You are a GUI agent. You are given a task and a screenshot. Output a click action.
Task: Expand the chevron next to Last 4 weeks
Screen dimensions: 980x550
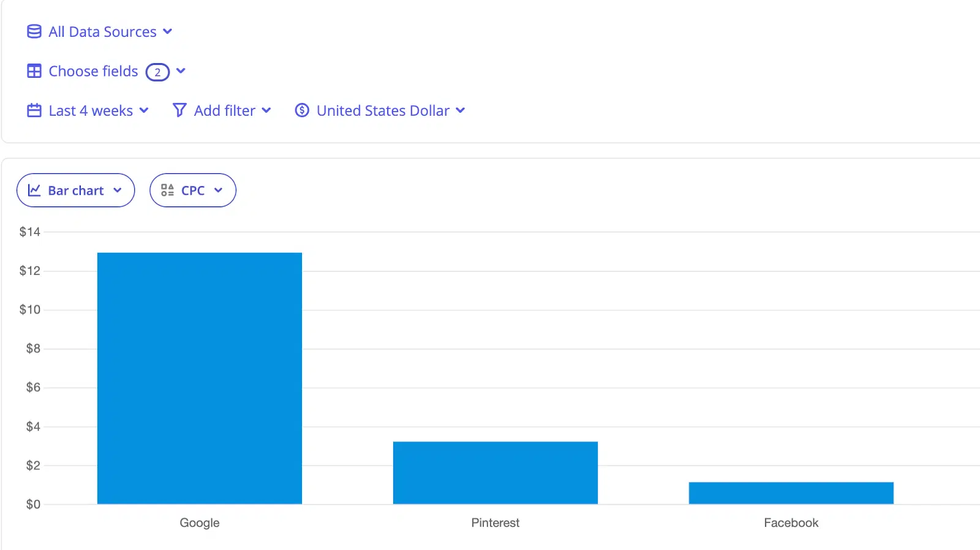144,111
